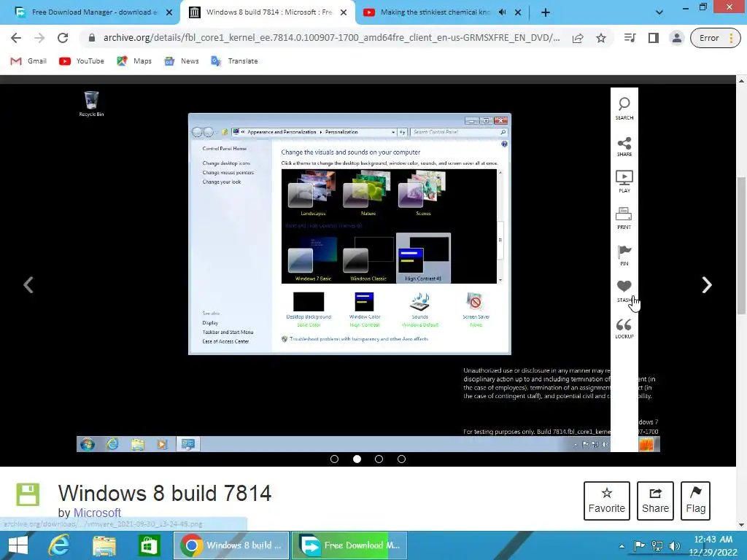Switch to Free Download Manager taskbar window
Screen dimensions: 747x560
pos(349,545)
